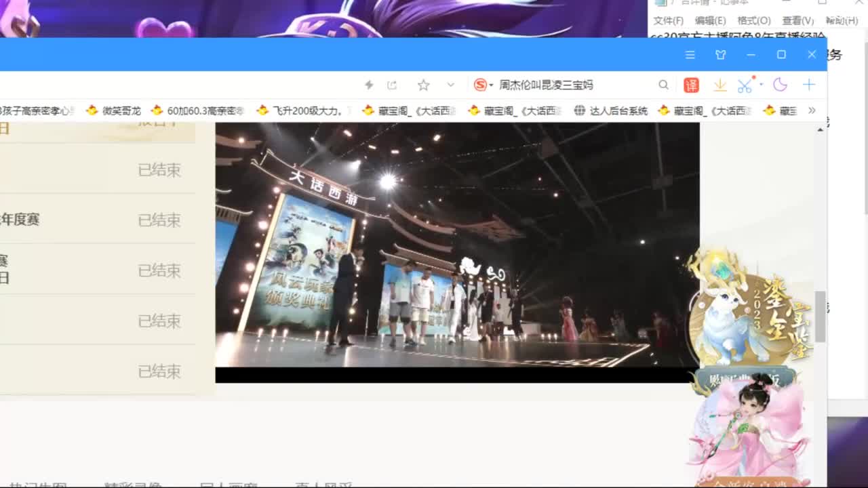Open the 60加60.3高亲密 bookmark
This screenshot has width=868, height=488.
click(197, 110)
